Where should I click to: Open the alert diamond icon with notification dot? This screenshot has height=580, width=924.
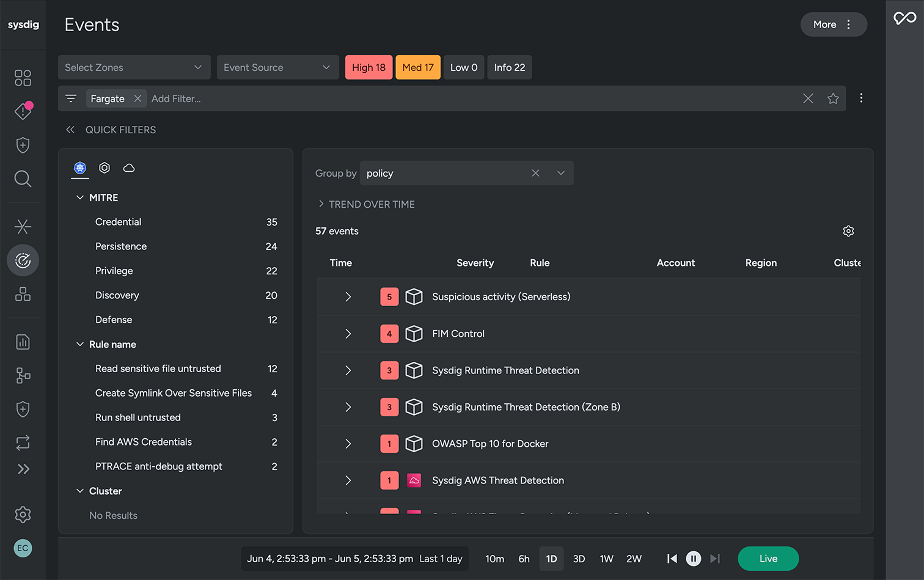[23, 111]
